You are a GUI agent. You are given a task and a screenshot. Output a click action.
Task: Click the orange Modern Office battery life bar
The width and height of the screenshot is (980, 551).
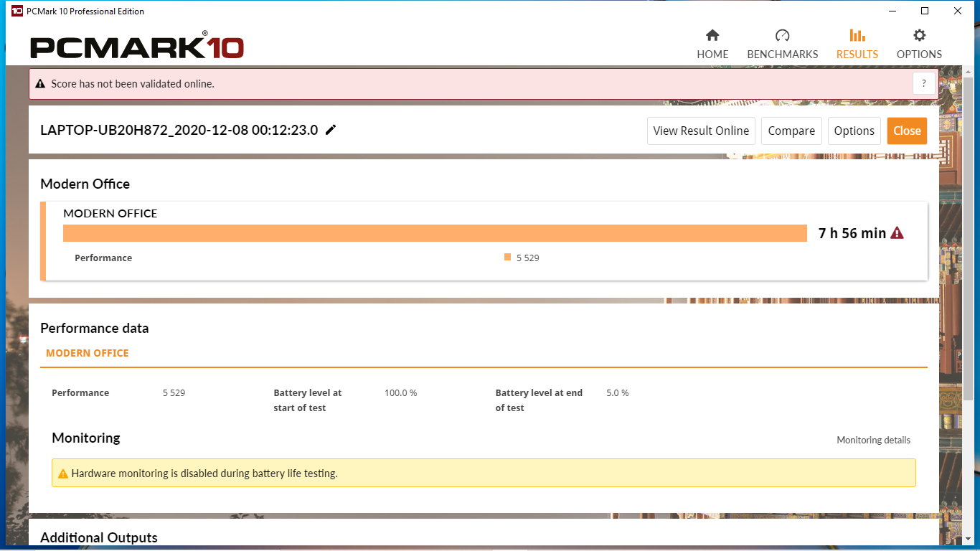click(x=435, y=233)
